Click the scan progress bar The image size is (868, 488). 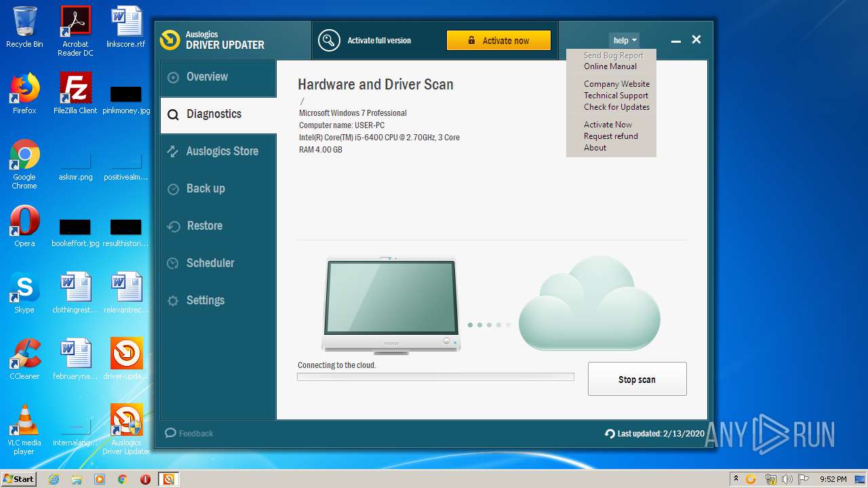[x=435, y=377]
